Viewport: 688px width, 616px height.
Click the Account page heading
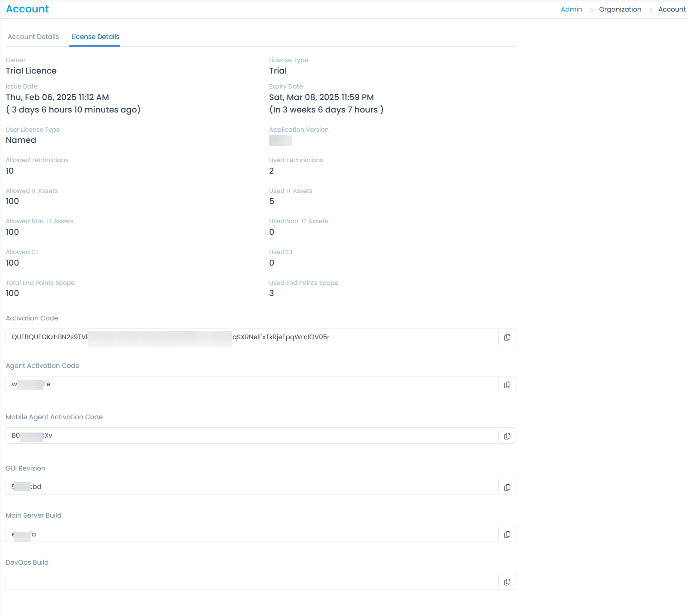27,9
